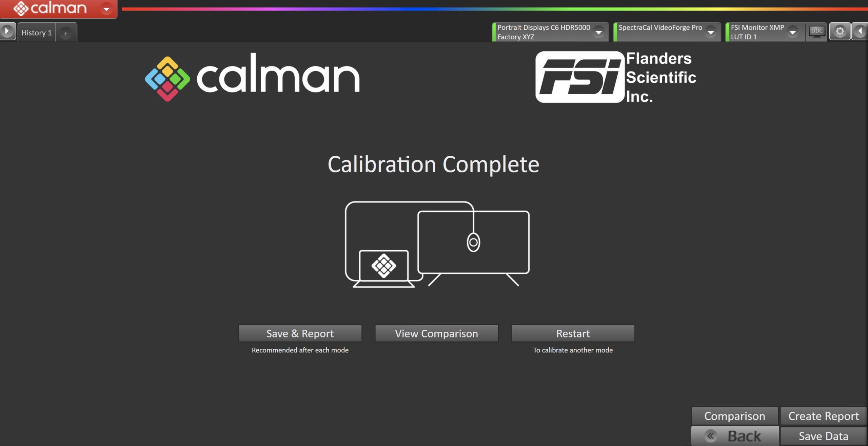Viewport: 868px width, 446px height.
Task: Click the Calman logo button in title bar
Action: pyautogui.click(x=50, y=8)
